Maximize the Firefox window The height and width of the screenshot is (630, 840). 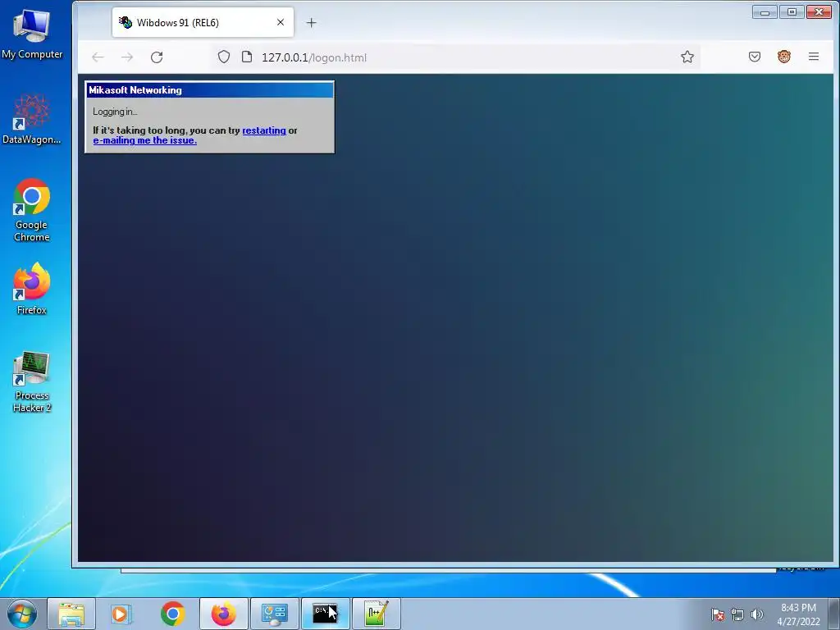792,11
